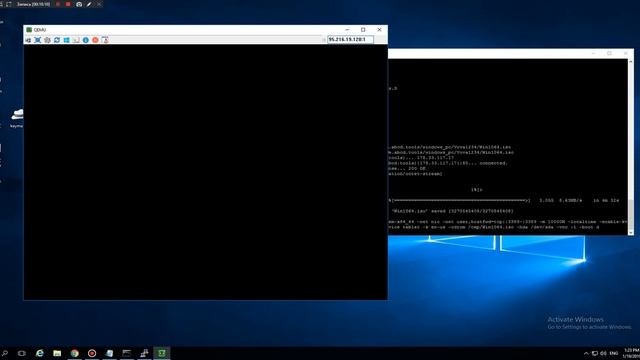Take a screenshot with recorder camera icon
Viewport: 640px width, 360px height.
pyautogui.click(x=79, y=4)
